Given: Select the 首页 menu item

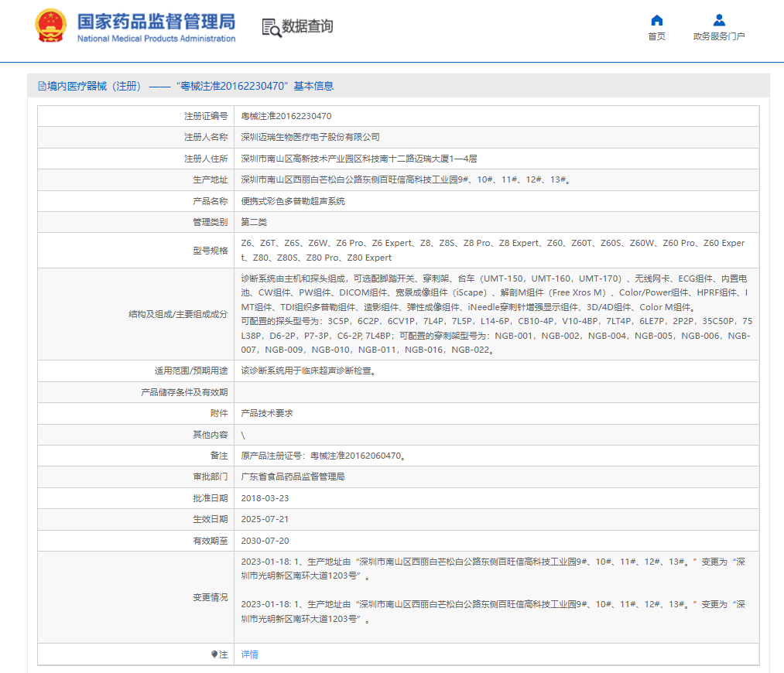Looking at the screenshot, I should (x=656, y=36).
